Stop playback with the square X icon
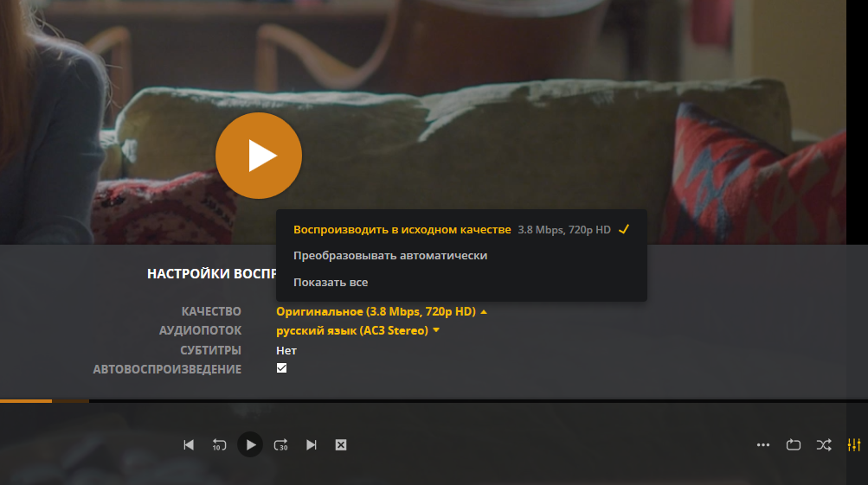Viewport: 868px width, 485px height. [341, 445]
